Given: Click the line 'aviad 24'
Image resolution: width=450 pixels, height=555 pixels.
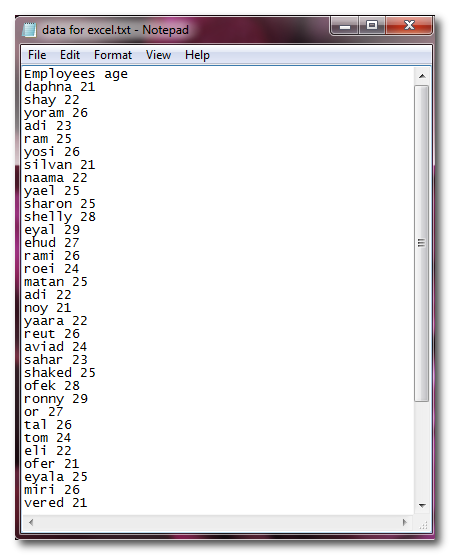Looking at the screenshot, I should [56, 347].
